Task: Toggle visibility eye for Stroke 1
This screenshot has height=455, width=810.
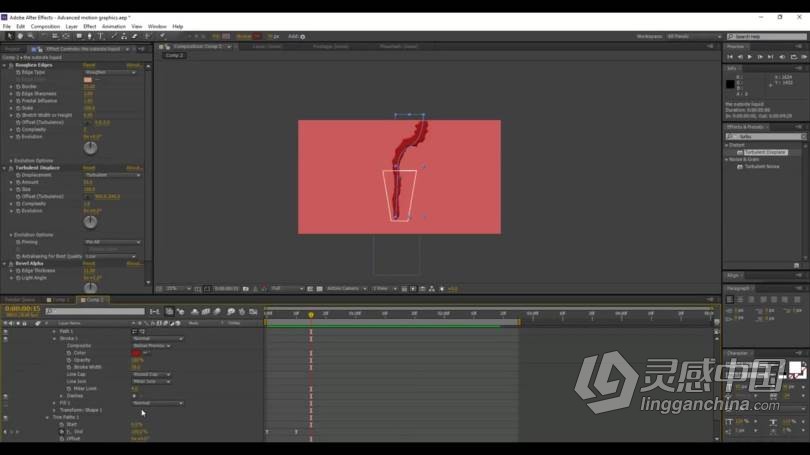Action: pyautogui.click(x=5, y=339)
